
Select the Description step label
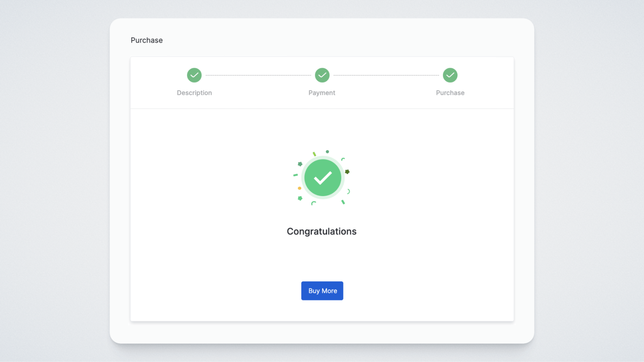coord(194,93)
